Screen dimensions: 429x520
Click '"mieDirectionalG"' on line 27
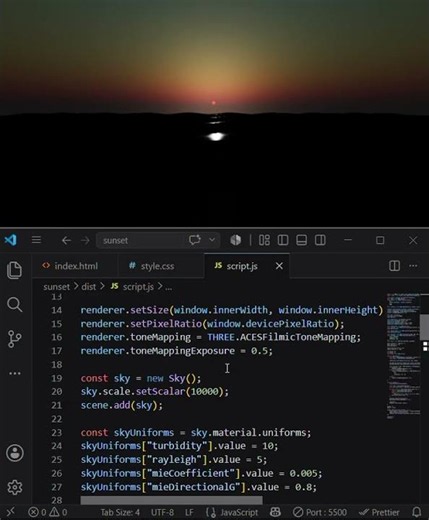pos(194,487)
